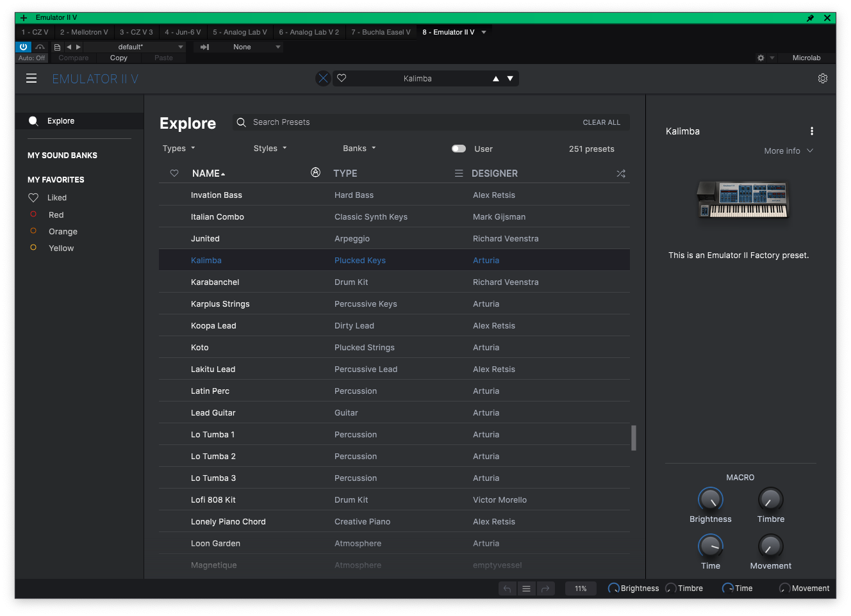Click the Brightness macro knob
The width and height of the screenshot is (851, 616).
point(710,499)
